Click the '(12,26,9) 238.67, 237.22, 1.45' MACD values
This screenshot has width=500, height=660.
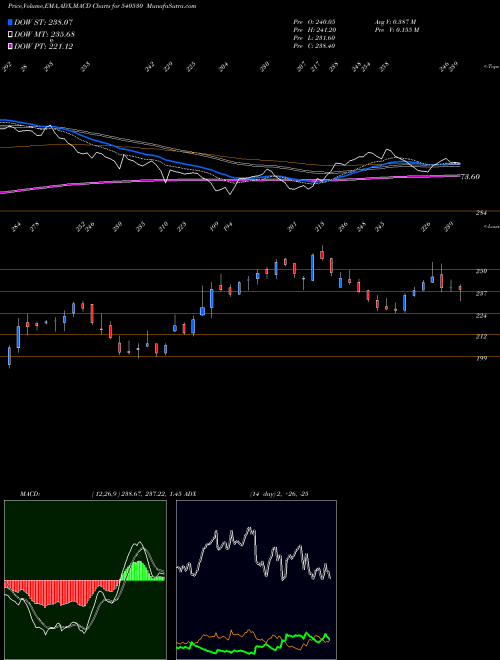tap(136, 494)
